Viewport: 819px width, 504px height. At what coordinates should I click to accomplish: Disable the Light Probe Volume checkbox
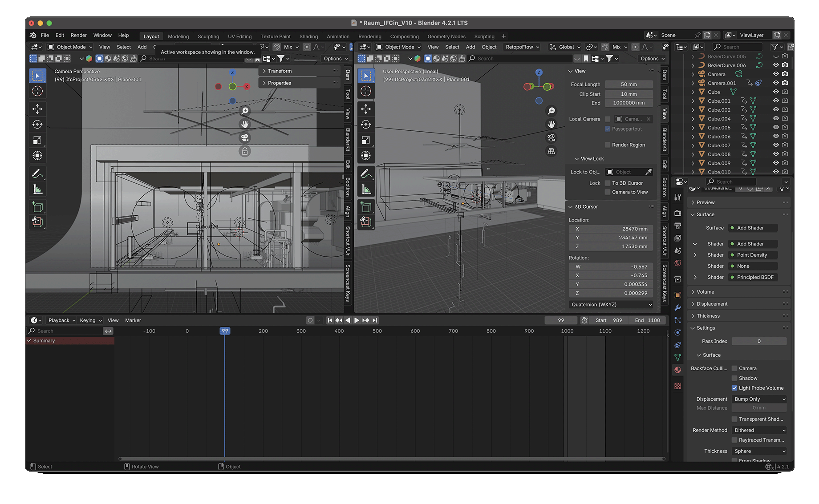coord(734,388)
